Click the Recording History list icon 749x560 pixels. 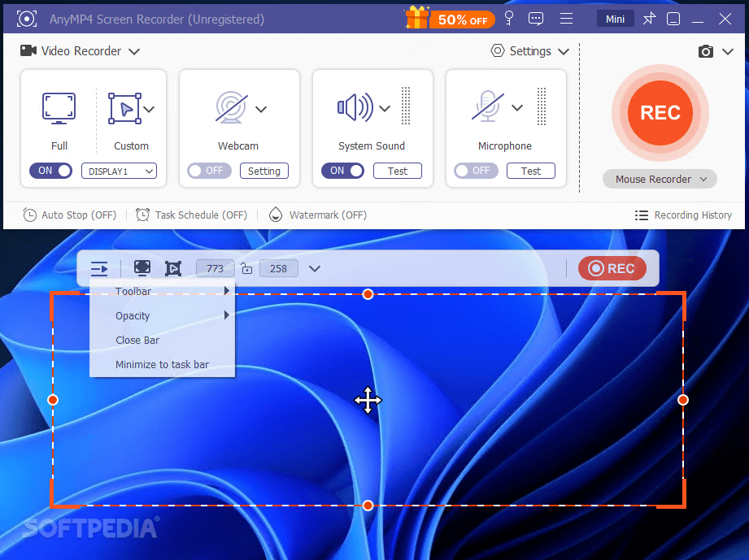[642, 215]
